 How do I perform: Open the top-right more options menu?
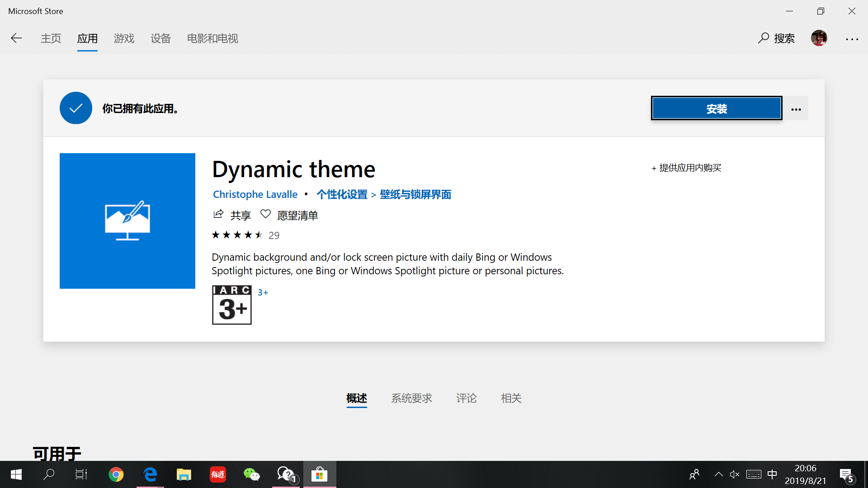[x=852, y=39]
